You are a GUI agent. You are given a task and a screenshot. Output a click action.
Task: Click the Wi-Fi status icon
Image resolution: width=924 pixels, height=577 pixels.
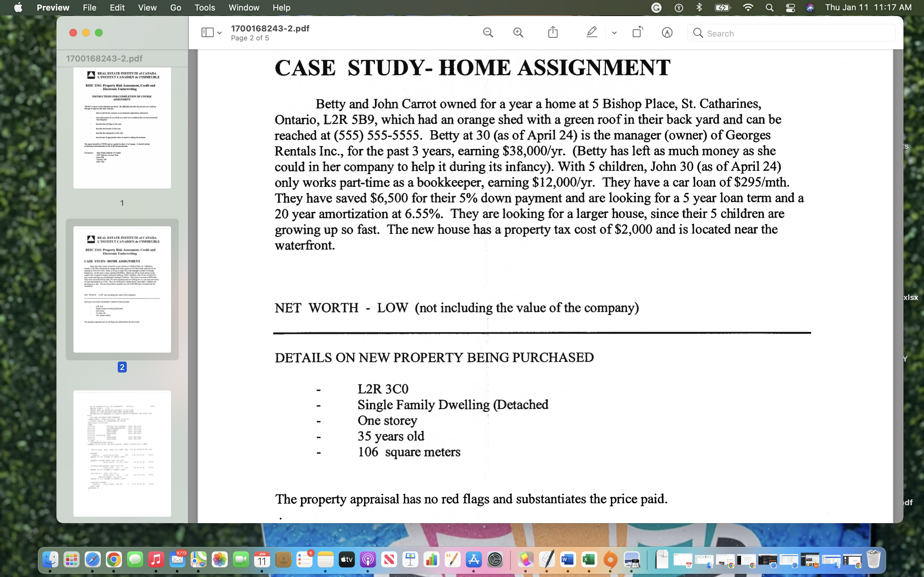[748, 8]
